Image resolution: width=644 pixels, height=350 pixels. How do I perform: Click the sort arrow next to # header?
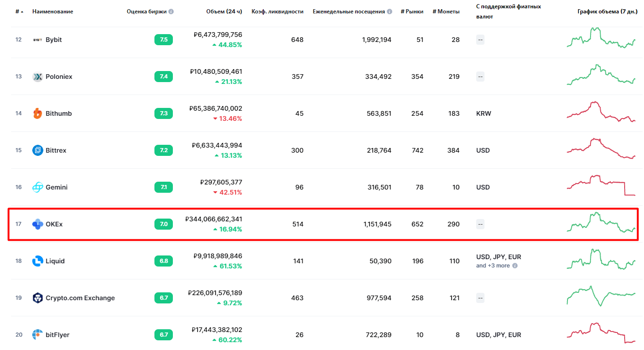pyautogui.click(x=23, y=12)
